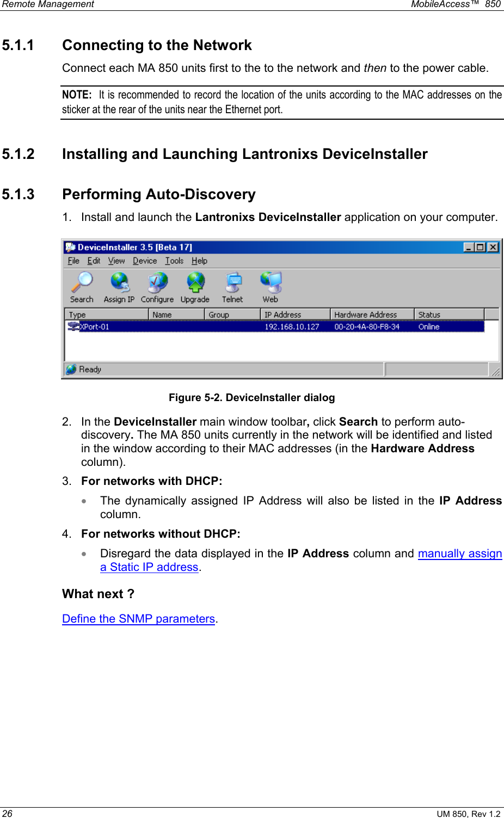Click the Upgrade toolbar icon

coord(195,282)
